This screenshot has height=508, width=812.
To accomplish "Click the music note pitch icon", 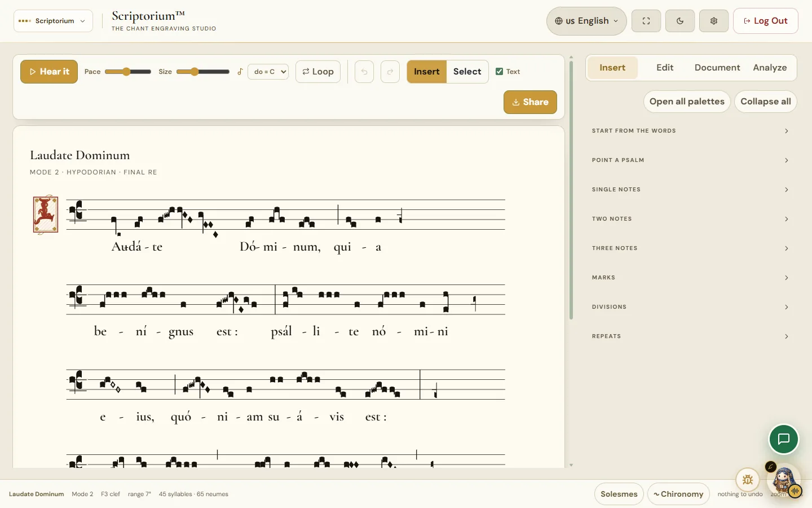I will [240, 72].
